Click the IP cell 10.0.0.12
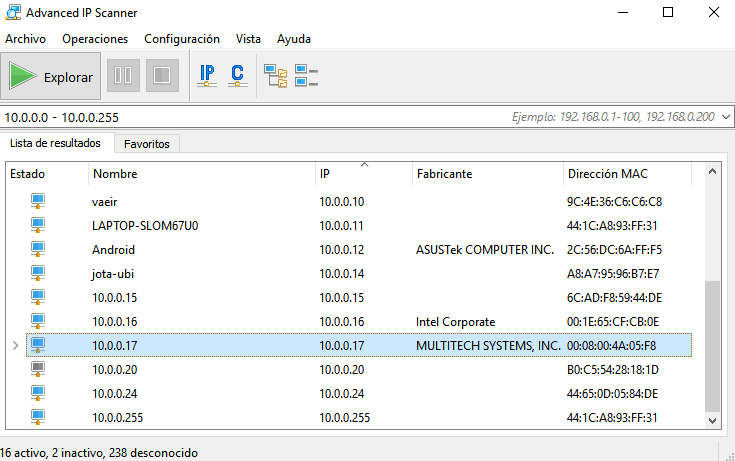Image resolution: width=735 pixels, height=461 pixels. coord(342,249)
